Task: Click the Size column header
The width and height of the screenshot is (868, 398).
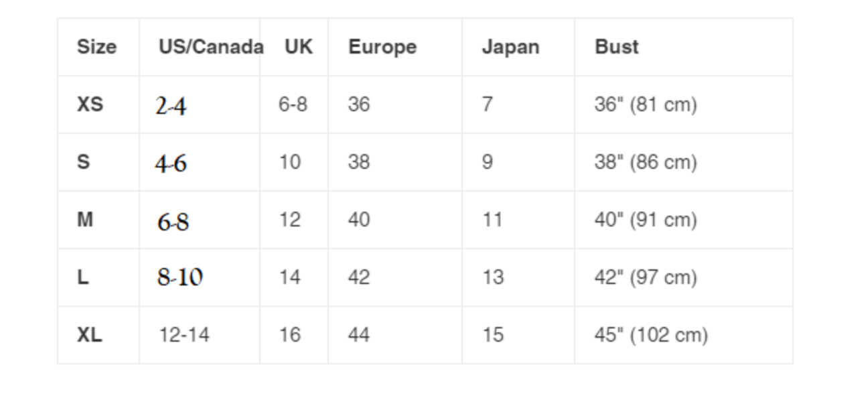Action: (96, 47)
